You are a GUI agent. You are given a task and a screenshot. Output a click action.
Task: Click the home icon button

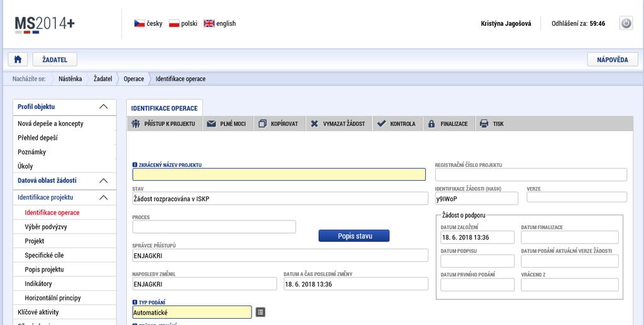pos(18,59)
